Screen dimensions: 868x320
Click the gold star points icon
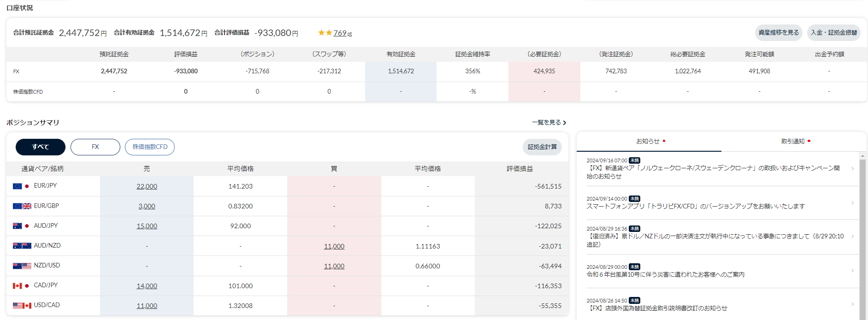pos(325,33)
